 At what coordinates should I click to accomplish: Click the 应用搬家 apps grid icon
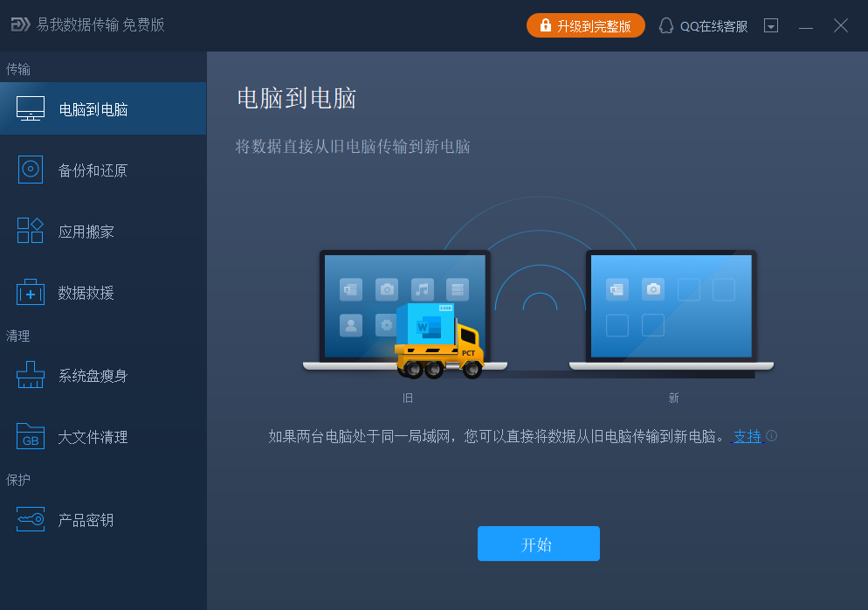point(31,231)
